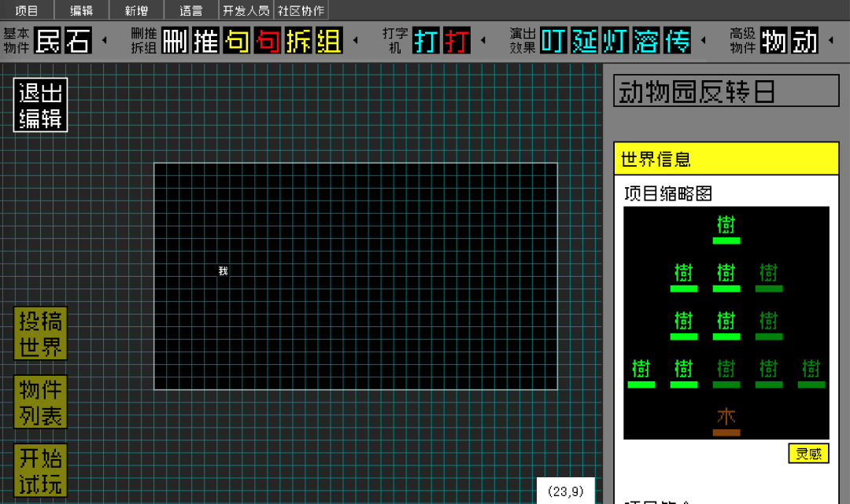850x504 pixels.
Task: Open the 项目 menu
Action: coord(27,11)
